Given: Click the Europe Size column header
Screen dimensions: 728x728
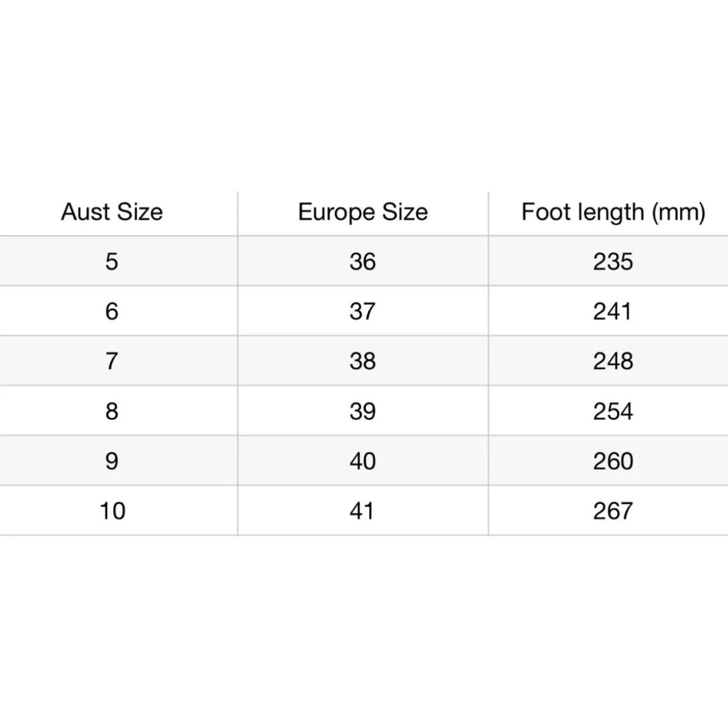Looking at the screenshot, I should (x=363, y=212).
